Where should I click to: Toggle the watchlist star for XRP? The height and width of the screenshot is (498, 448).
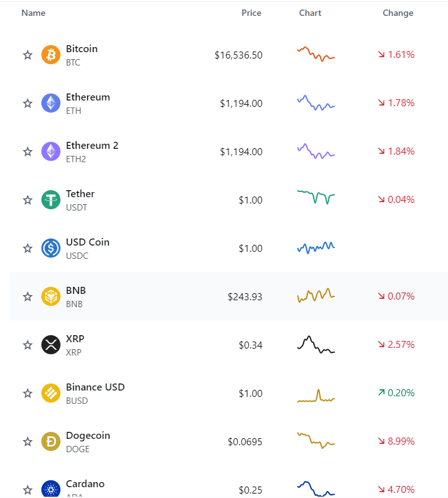click(27, 345)
